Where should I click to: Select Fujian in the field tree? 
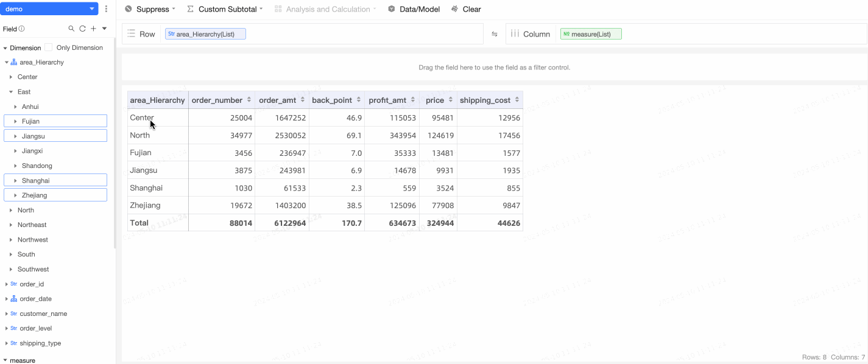click(55, 121)
